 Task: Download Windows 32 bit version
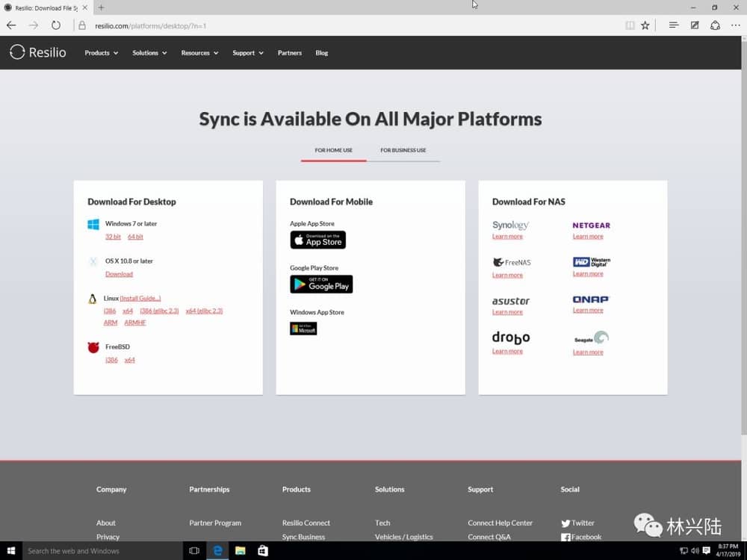click(113, 237)
